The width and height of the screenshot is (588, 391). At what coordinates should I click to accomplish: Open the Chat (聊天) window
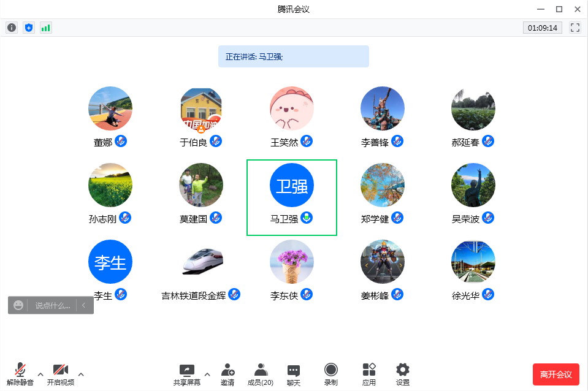[x=294, y=374]
